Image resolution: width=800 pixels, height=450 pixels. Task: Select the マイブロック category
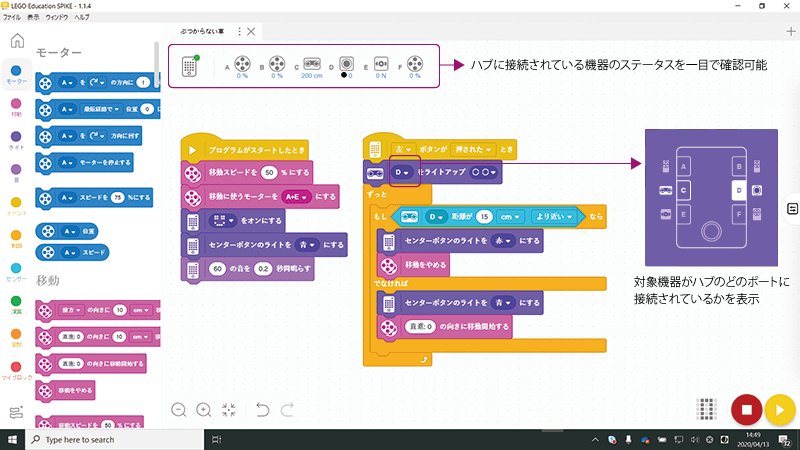point(16,370)
